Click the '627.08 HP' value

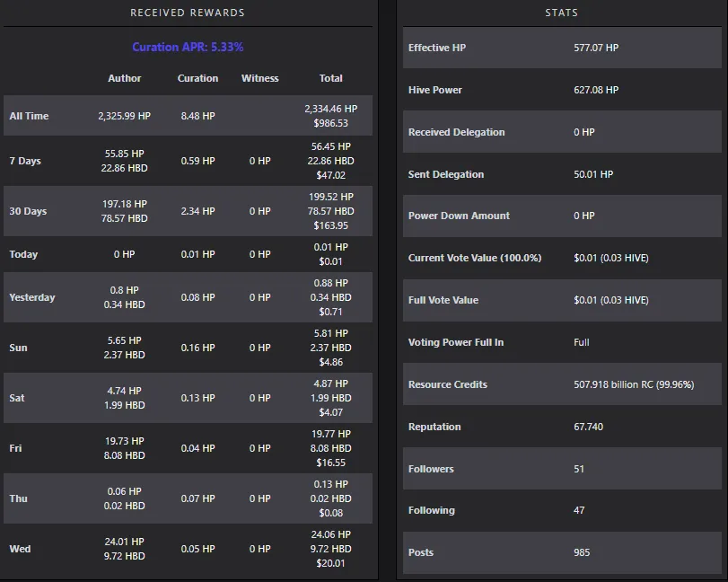point(596,90)
